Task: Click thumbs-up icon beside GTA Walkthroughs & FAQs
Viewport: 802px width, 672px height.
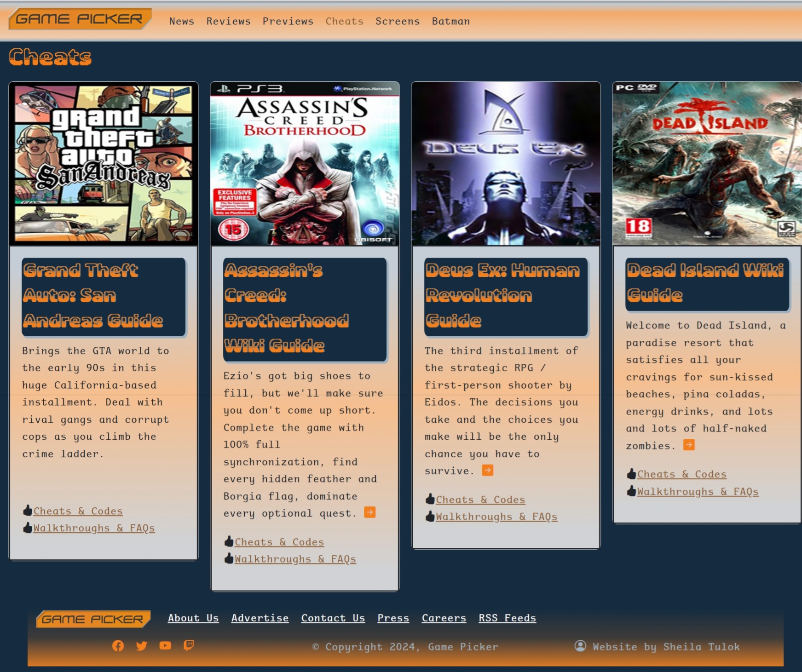Action: pos(28,528)
